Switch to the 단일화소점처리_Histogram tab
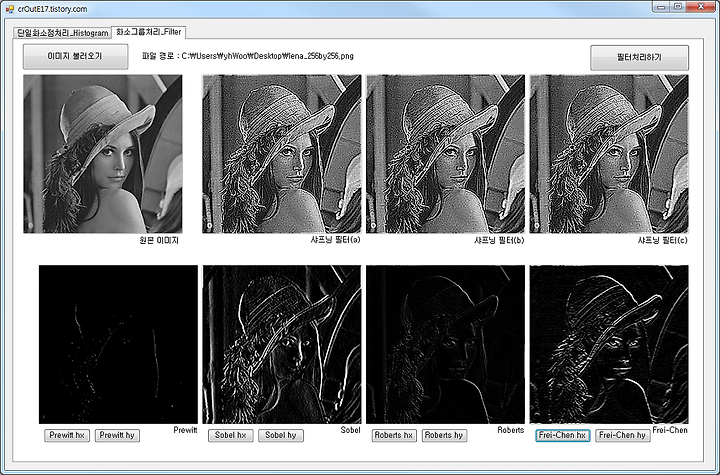720x475 pixels. click(62, 33)
